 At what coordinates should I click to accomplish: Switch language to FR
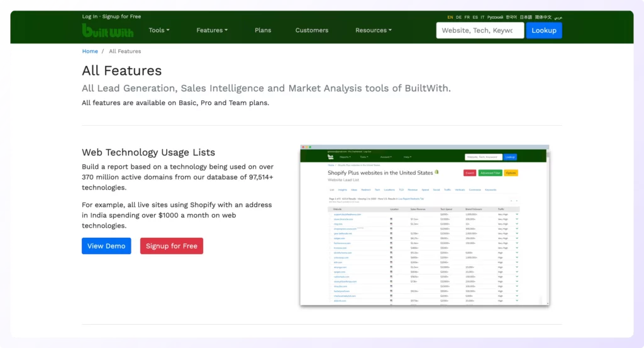pos(467,17)
